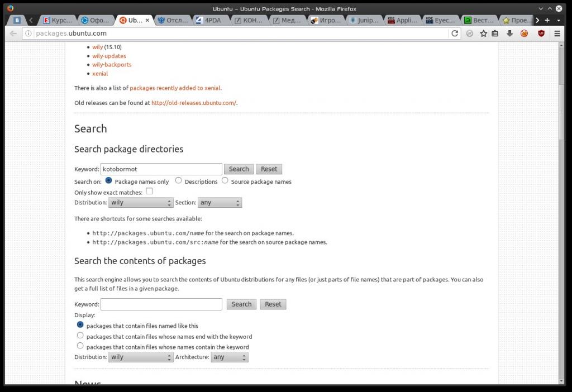Click the orange blocker extension icon
The image size is (572, 392).
click(x=524, y=34)
